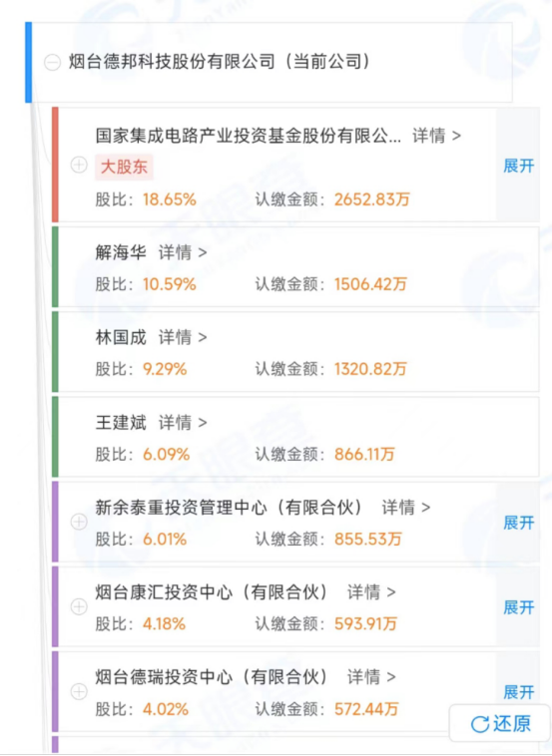Viewport: 552px width, 756px height.
Task: Click 展开 for 新余泰重投资管理中心
Action: point(519,523)
